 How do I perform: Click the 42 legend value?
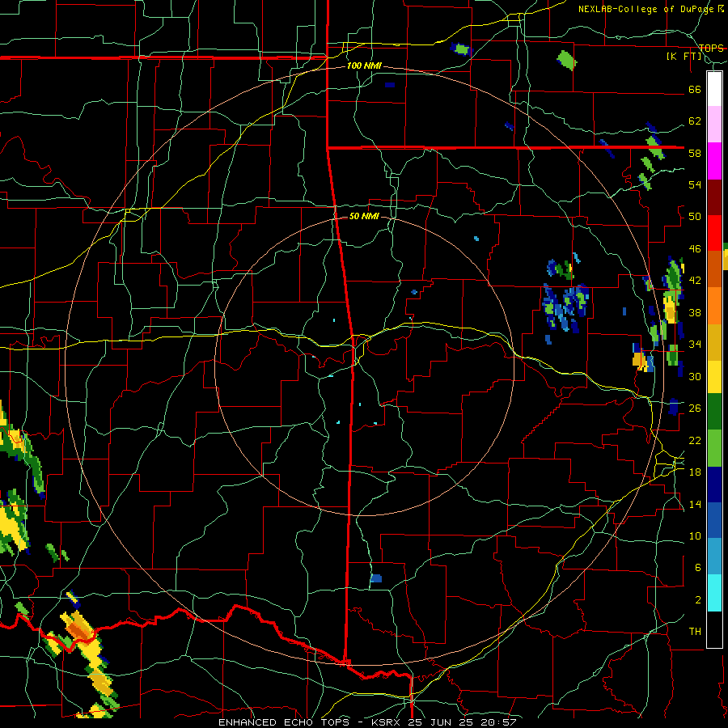[695, 281]
